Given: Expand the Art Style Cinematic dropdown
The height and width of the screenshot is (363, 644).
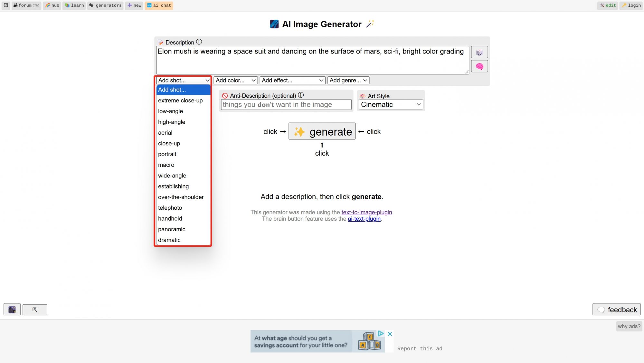Looking at the screenshot, I should click(391, 104).
